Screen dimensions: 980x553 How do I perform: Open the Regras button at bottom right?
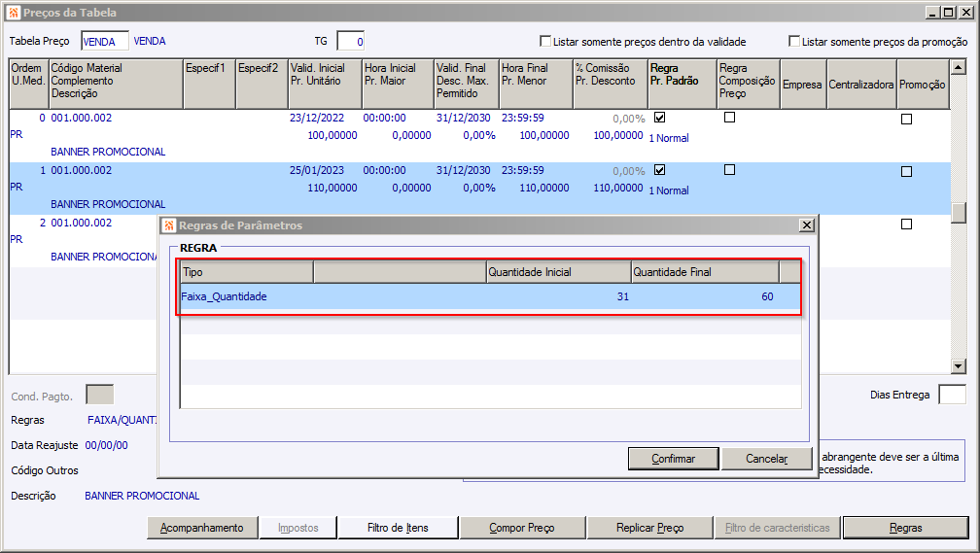[x=905, y=528]
